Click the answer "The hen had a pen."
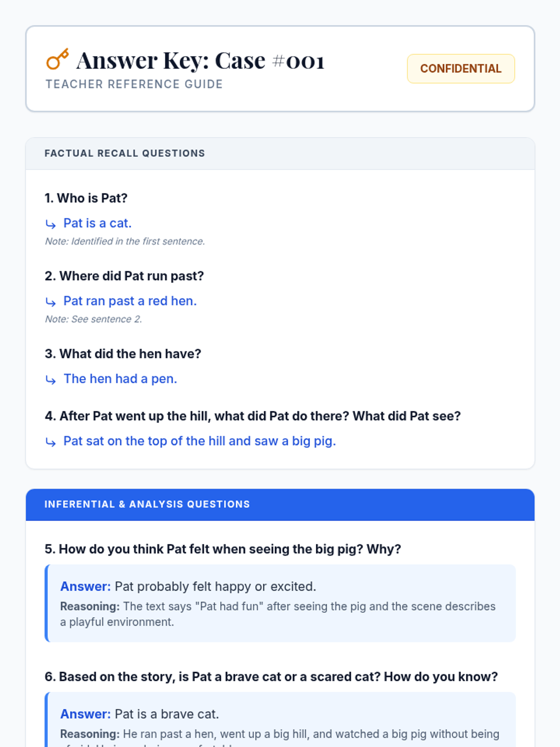The image size is (560, 747). [x=120, y=379]
